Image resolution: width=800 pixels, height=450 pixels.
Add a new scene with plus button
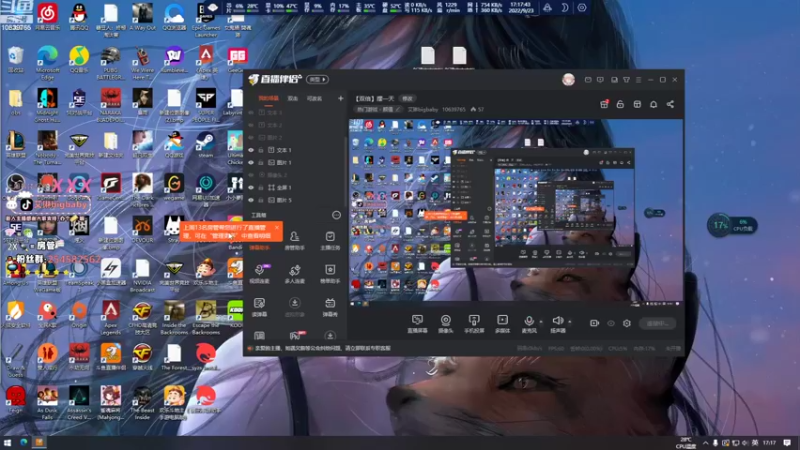[x=340, y=98]
